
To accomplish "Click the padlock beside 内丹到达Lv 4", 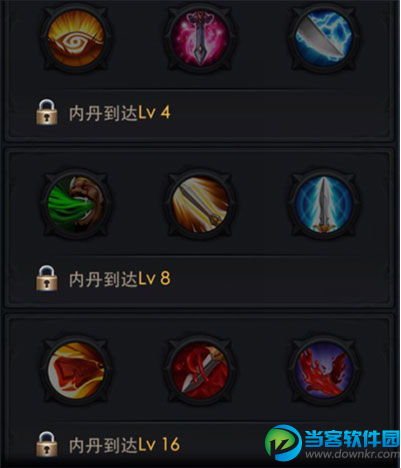I will [x=47, y=112].
